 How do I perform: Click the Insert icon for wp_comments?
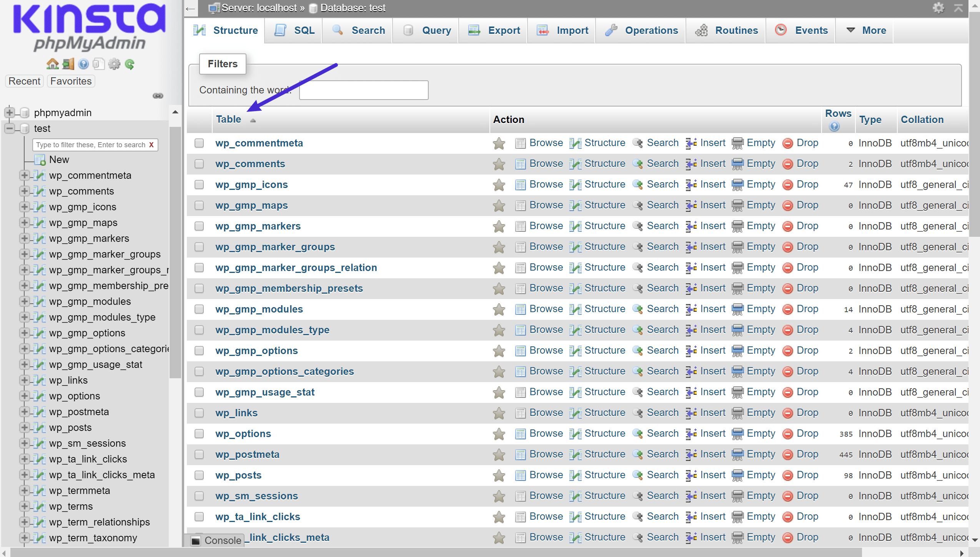click(690, 163)
